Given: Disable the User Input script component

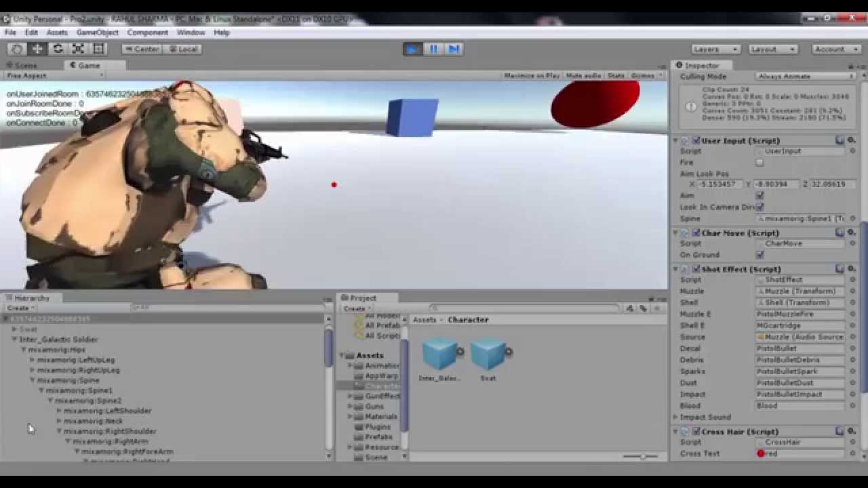Looking at the screenshot, I should (x=696, y=140).
